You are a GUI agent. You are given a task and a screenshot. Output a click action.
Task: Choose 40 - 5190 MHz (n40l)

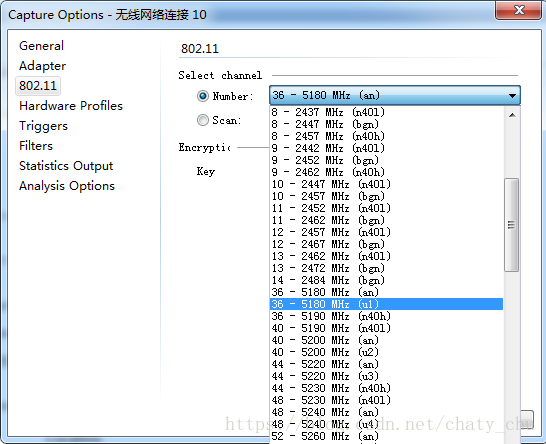pyautogui.click(x=387, y=328)
